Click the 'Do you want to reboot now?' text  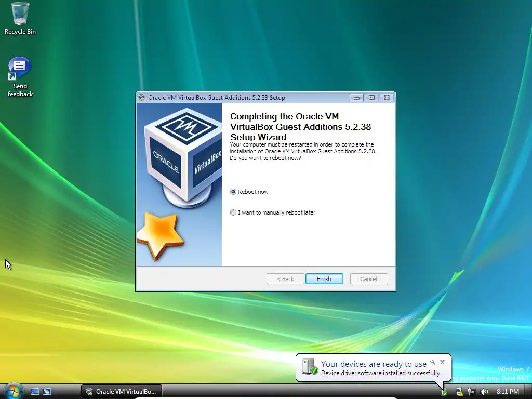[265, 158]
